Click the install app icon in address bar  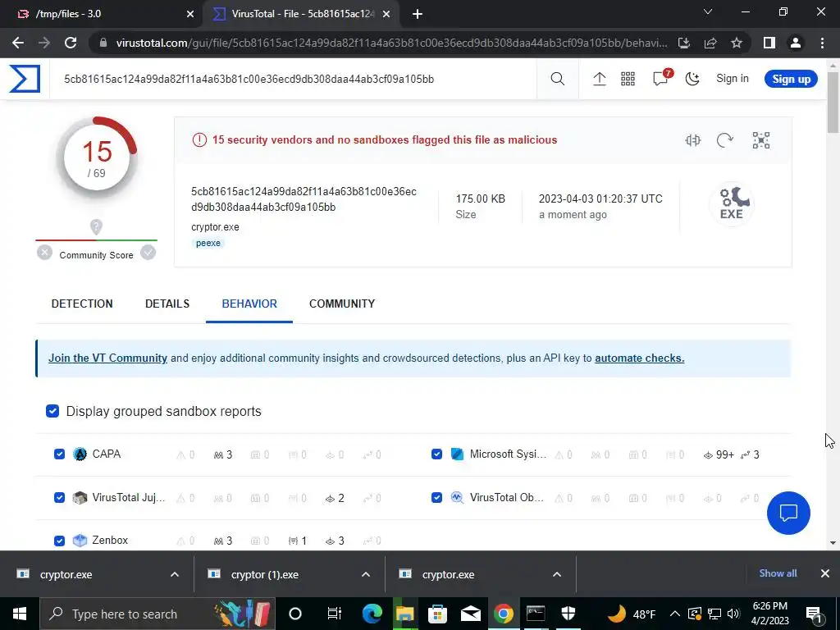tap(684, 43)
